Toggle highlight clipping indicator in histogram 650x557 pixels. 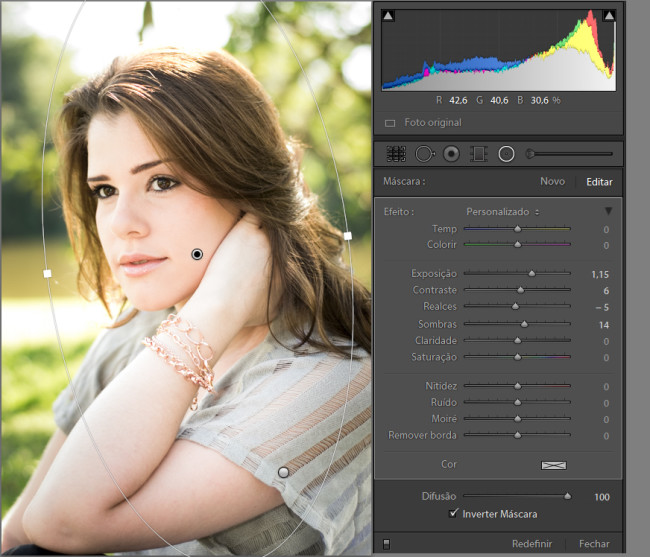609,16
